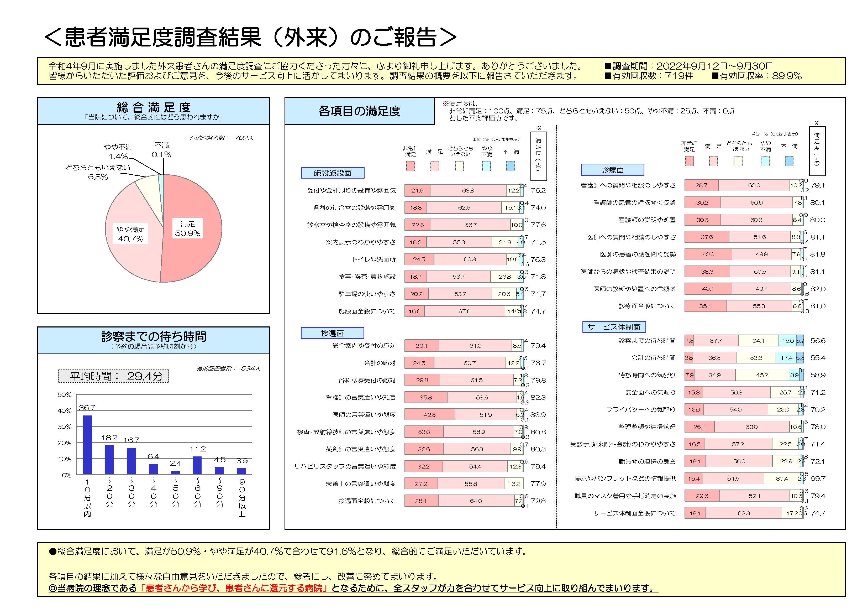
Task: Click the やや不満 1.4% pie label
Action: click(x=118, y=152)
